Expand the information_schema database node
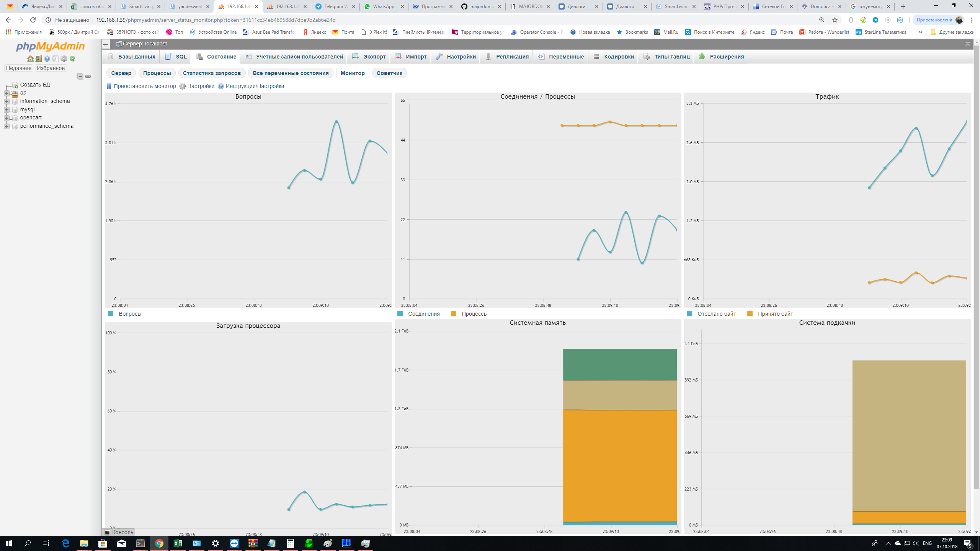This screenshot has width=980, height=551. (7, 101)
